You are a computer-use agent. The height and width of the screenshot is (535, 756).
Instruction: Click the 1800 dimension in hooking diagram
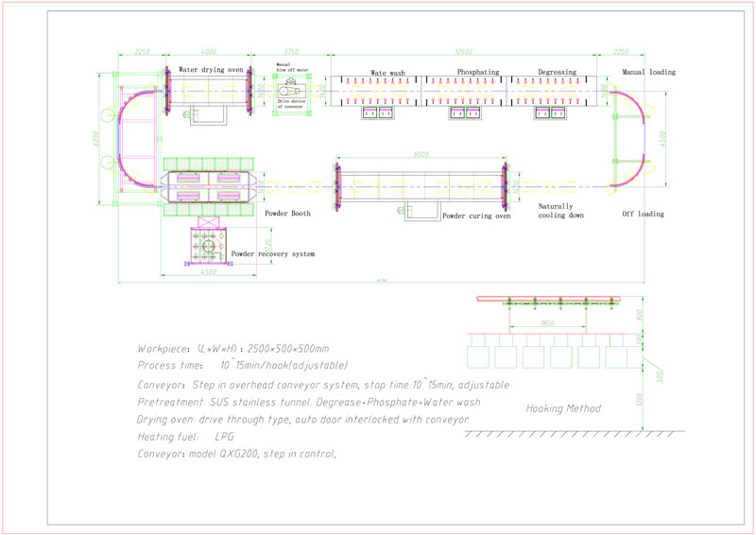tap(548, 323)
